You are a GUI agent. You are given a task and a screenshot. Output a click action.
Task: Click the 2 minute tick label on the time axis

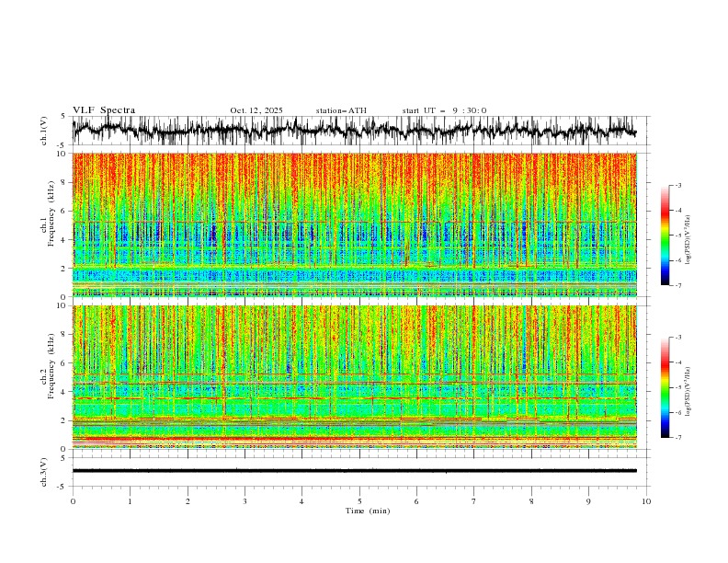[188, 501]
